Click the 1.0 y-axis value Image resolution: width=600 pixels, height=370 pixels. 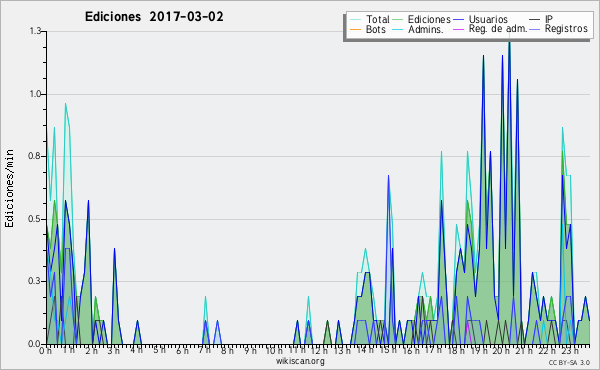(35, 94)
